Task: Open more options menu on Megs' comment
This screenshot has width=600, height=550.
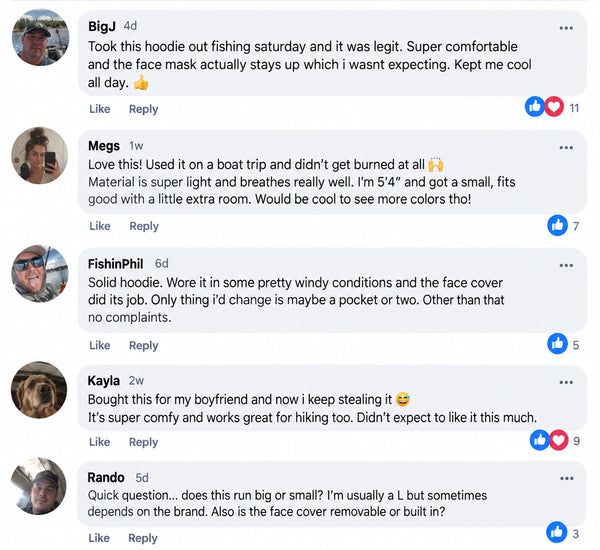Action: point(566,147)
